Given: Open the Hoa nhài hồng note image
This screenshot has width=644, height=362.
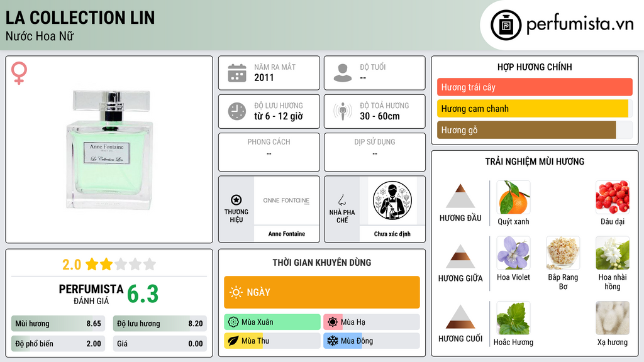Looking at the screenshot, I should pos(613,253).
